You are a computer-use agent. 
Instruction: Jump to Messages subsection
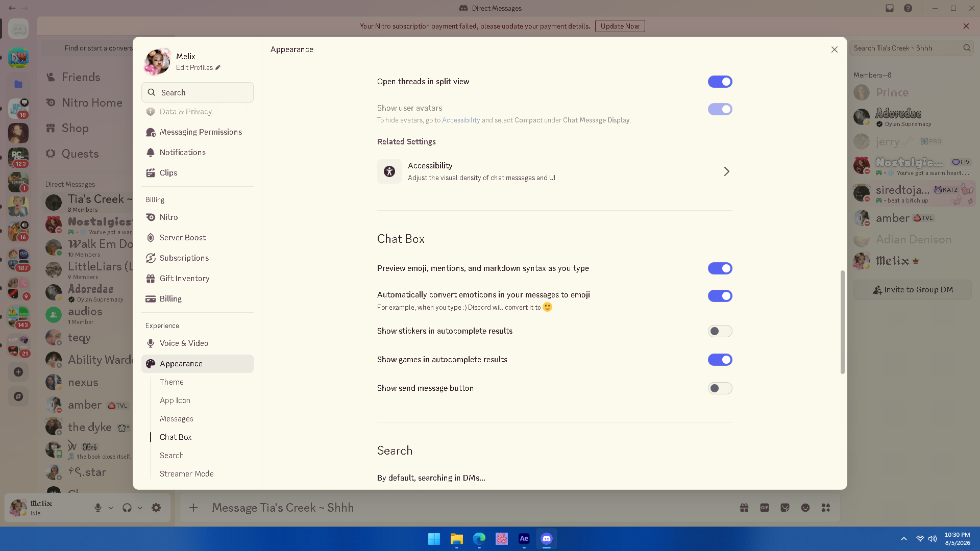click(x=177, y=419)
